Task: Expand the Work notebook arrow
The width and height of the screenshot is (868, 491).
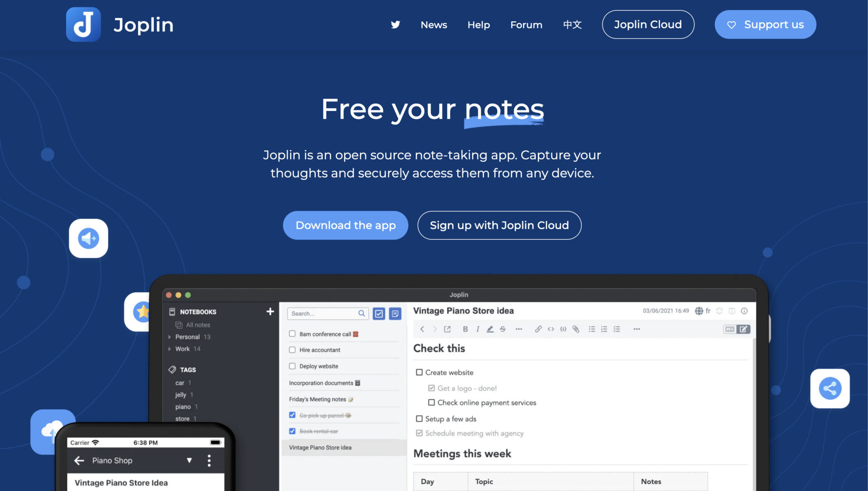Action: point(170,349)
